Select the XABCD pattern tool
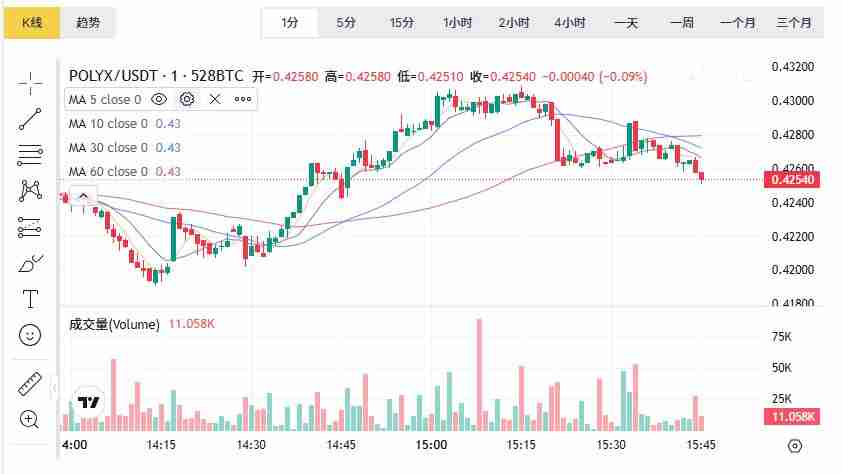Image resolution: width=842 pixels, height=474 pixels. pyautogui.click(x=30, y=191)
